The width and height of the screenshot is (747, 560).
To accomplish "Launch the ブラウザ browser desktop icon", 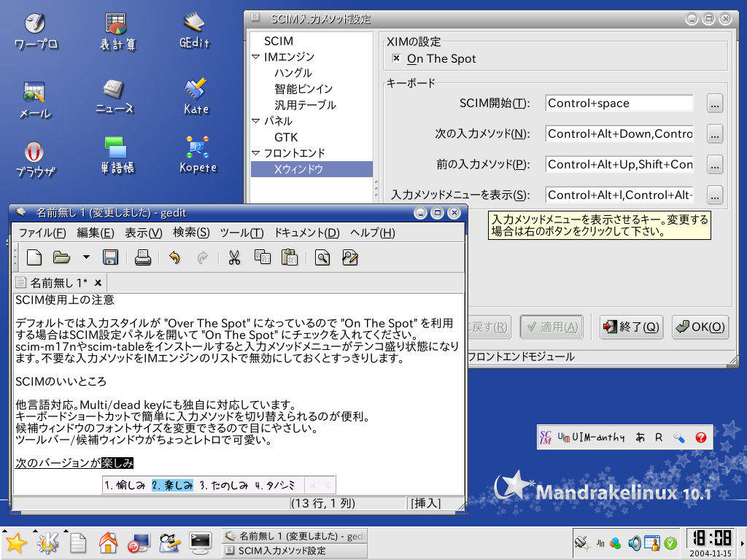I will click(35, 160).
